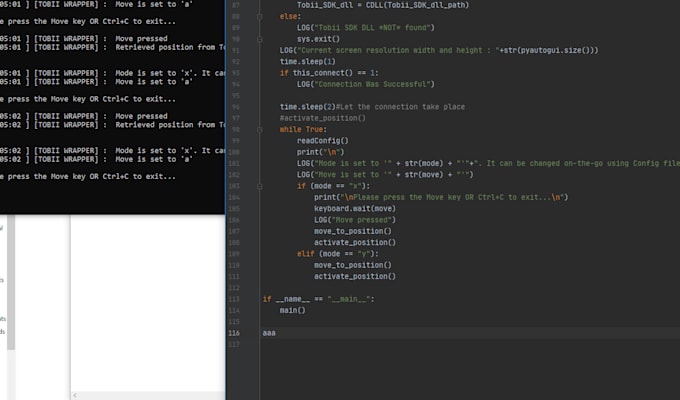Click the keyboard.wait(move) line
The image size is (680, 400).
coord(355,209)
